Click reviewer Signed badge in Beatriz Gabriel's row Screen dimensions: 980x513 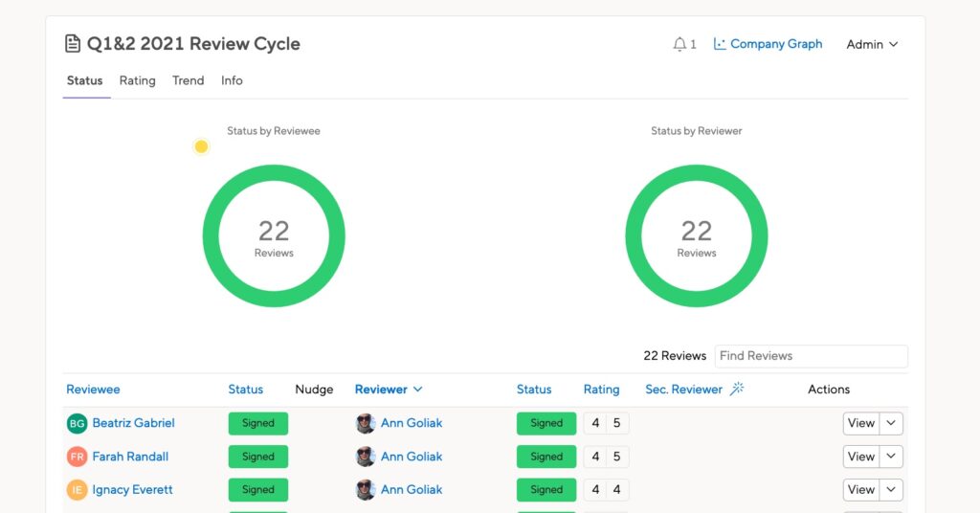[546, 424]
